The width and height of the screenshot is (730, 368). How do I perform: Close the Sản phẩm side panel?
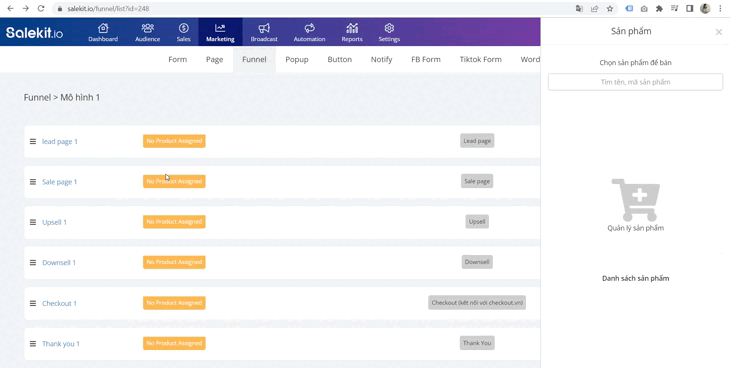coord(719,32)
